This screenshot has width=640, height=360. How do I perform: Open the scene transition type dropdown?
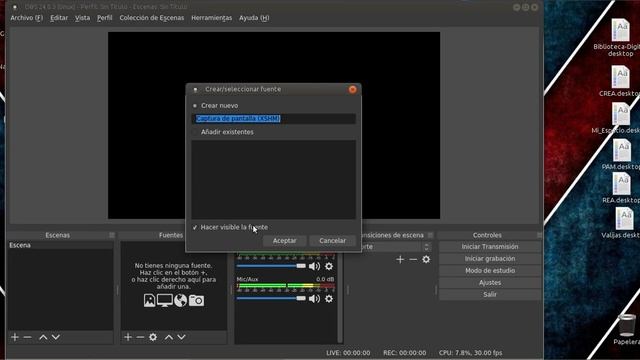(395, 247)
